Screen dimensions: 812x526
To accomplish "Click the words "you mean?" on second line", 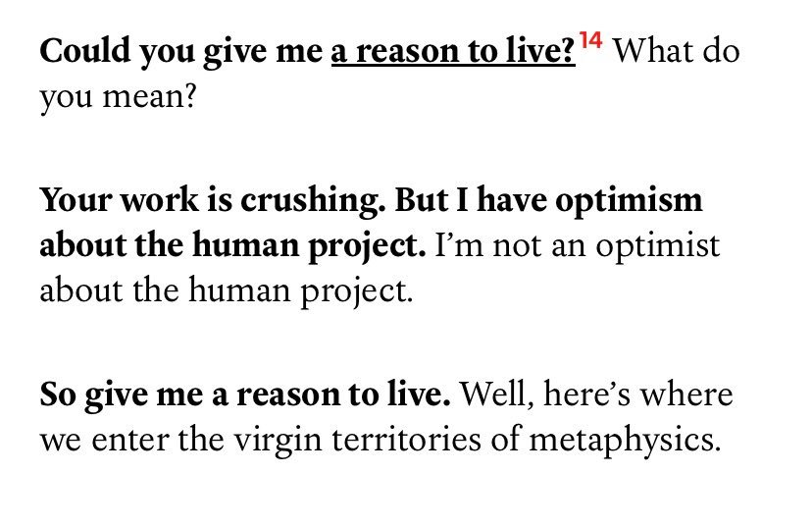I will coord(119,97).
